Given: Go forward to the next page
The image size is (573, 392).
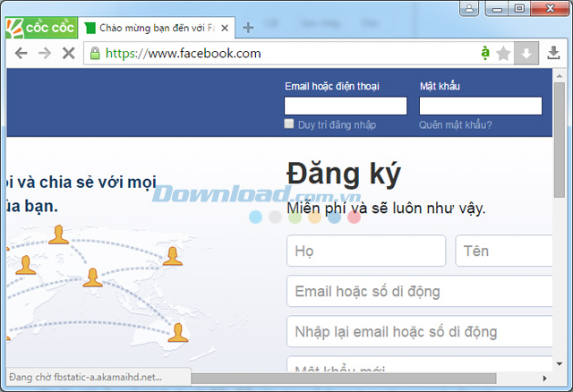Looking at the screenshot, I should pyautogui.click(x=45, y=54).
